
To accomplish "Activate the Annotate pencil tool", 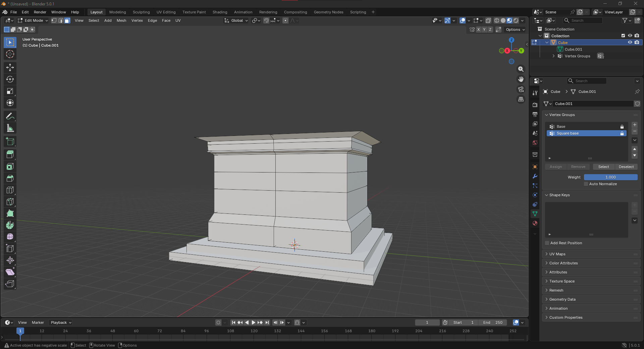I will [10, 116].
